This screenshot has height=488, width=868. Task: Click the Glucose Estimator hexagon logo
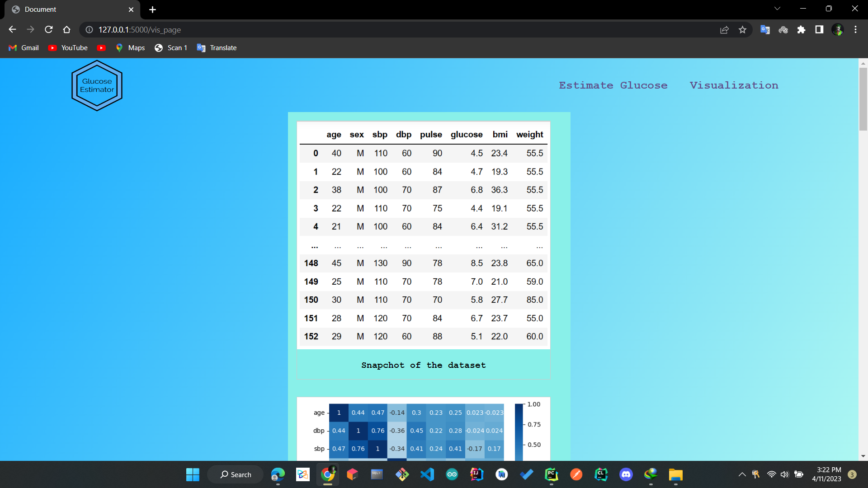96,85
